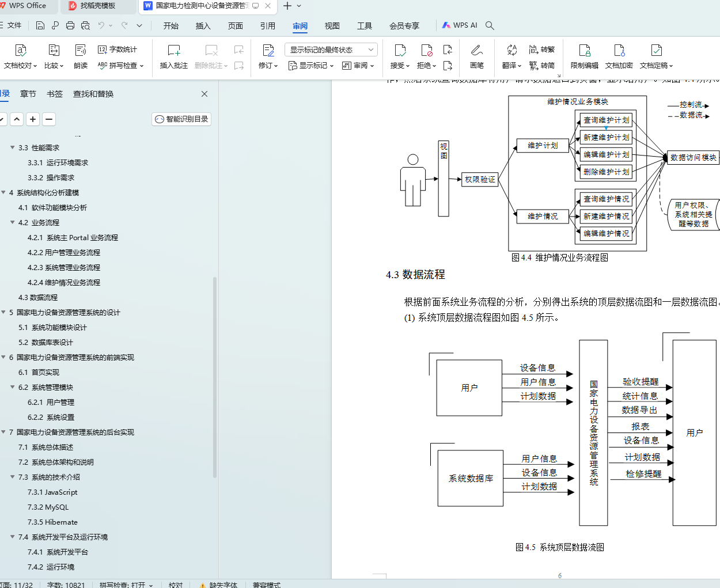Go to next revision icon
Screen dimensions: 720x588
[448, 66]
